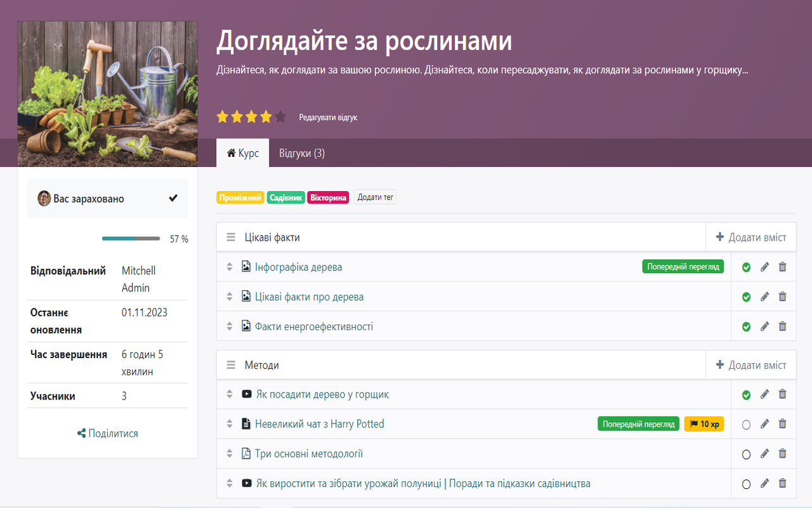Viewport: 812px width, 508px height.
Task: Edit Як посадити дерево у горщик lesson
Action: coord(764,394)
